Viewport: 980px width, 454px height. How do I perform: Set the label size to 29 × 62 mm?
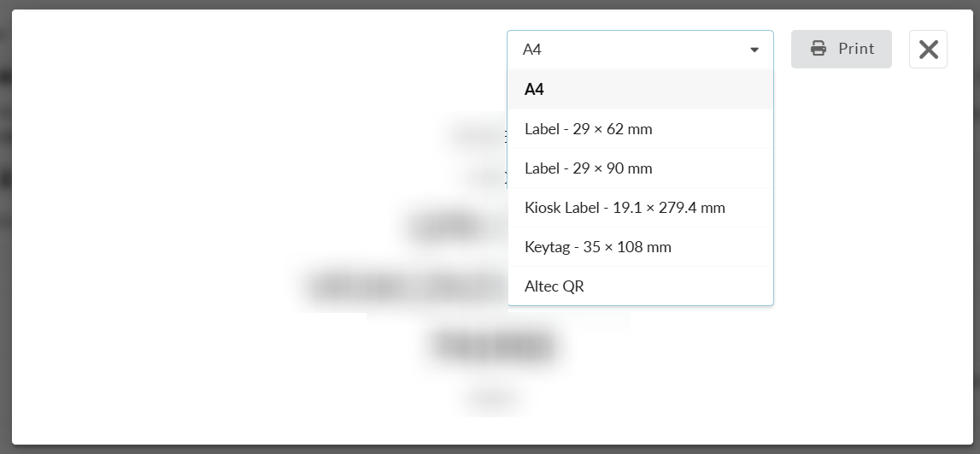pyautogui.click(x=588, y=129)
